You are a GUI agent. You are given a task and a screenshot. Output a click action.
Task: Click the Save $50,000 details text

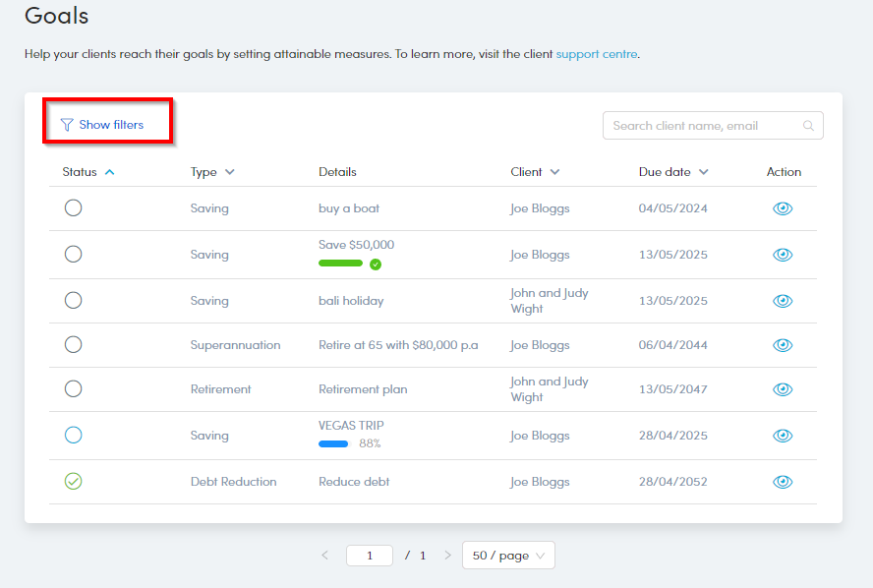tap(356, 245)
